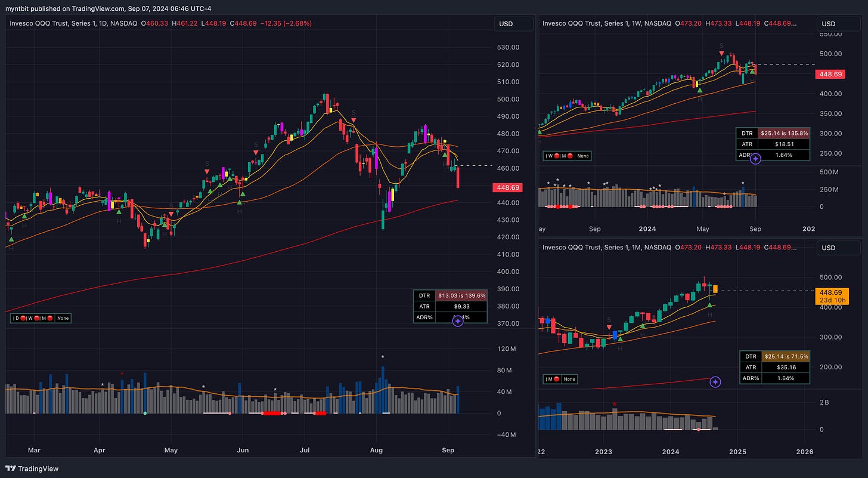Image resolution: width=868 pixels, height=478 pixels.
Task: Click the 500.00 price axis label on daily chart
Action: pyautogui.click(x=508, y=99)
